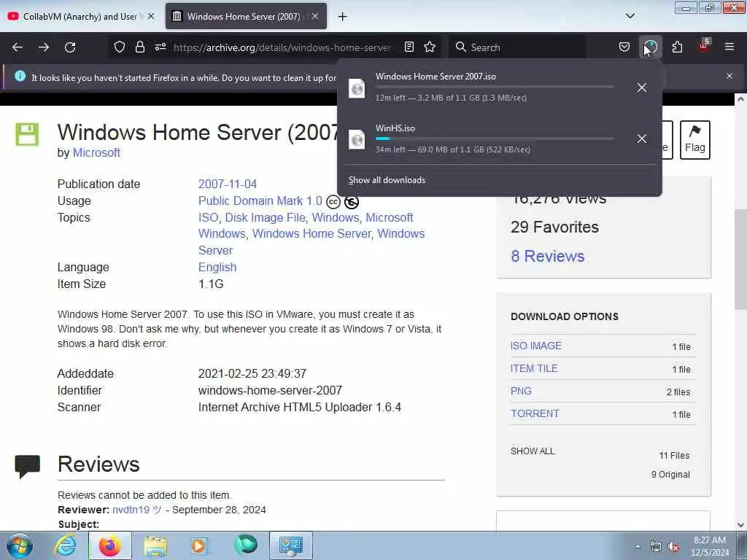
Task: Open the Extensions puzzle-piece menu
Action: 677,47
